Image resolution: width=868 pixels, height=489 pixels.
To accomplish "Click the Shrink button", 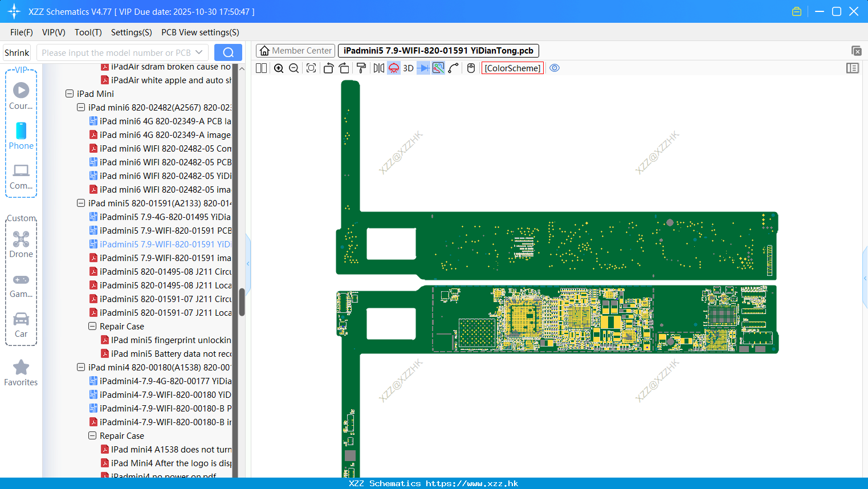I will point(17,52).
